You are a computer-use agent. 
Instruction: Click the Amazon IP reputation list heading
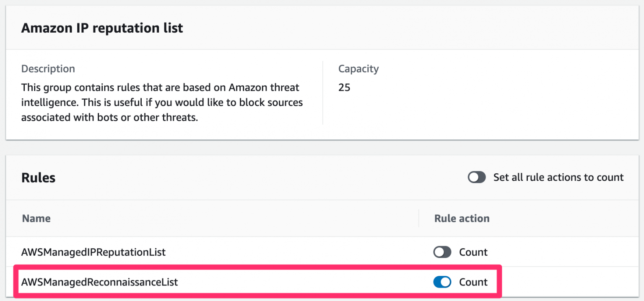tap(102, 28)
